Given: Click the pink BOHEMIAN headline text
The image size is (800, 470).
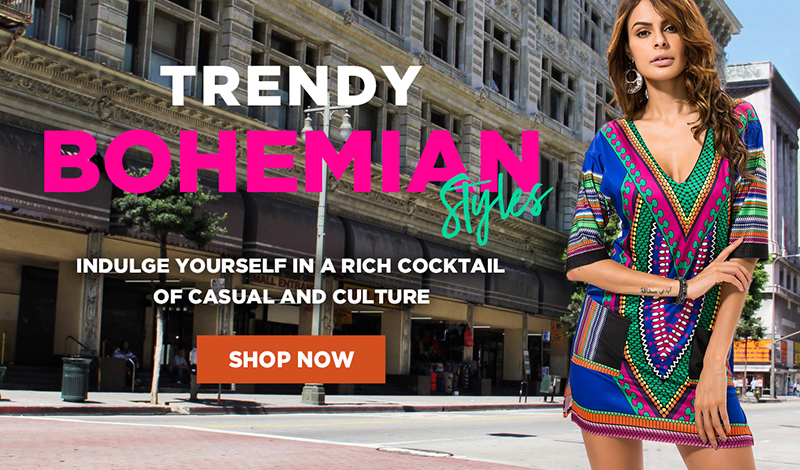Looking at the screenshot, I should click(x=291, y=162).
